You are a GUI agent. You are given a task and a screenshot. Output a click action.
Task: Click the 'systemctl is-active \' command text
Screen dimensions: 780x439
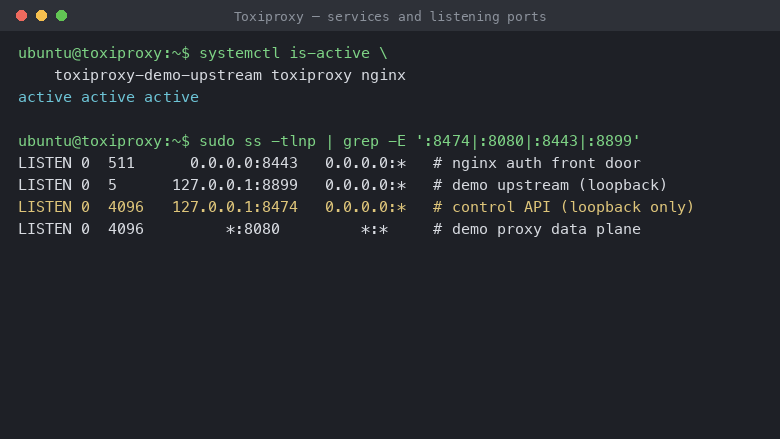(x=293, y=53)
